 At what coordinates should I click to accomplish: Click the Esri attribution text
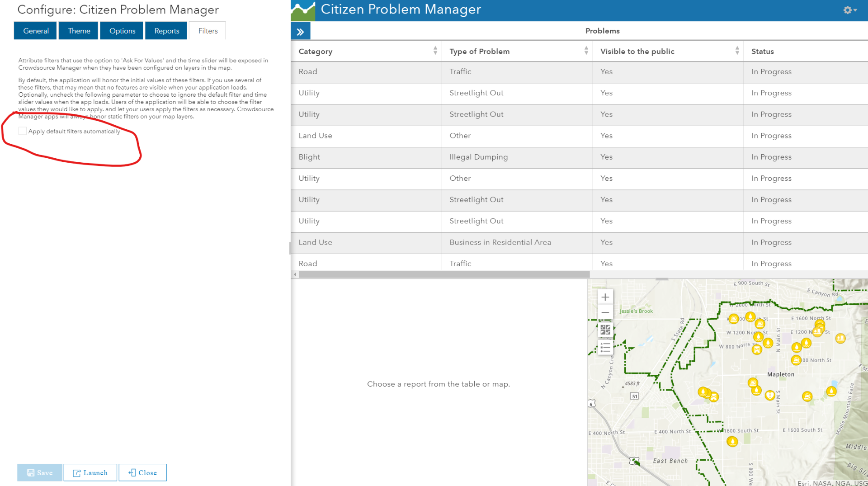tap(832, 483)
